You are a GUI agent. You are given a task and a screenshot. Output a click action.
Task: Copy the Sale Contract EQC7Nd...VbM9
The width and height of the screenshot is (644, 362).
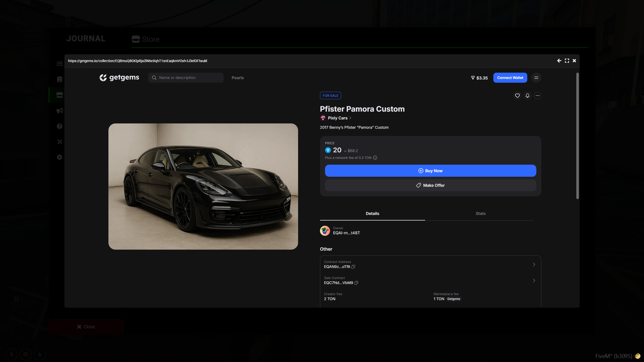click(x=356, y=283)
